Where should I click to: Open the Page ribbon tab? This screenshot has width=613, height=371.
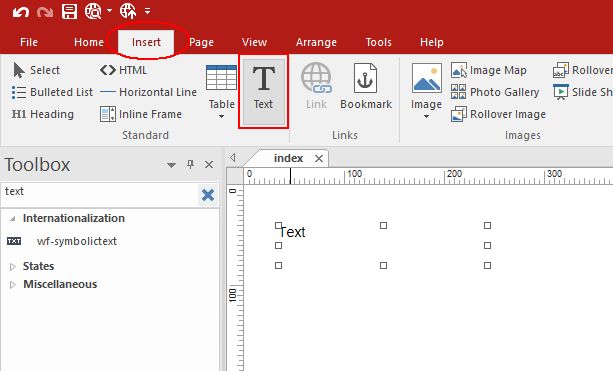pos(201,42)
